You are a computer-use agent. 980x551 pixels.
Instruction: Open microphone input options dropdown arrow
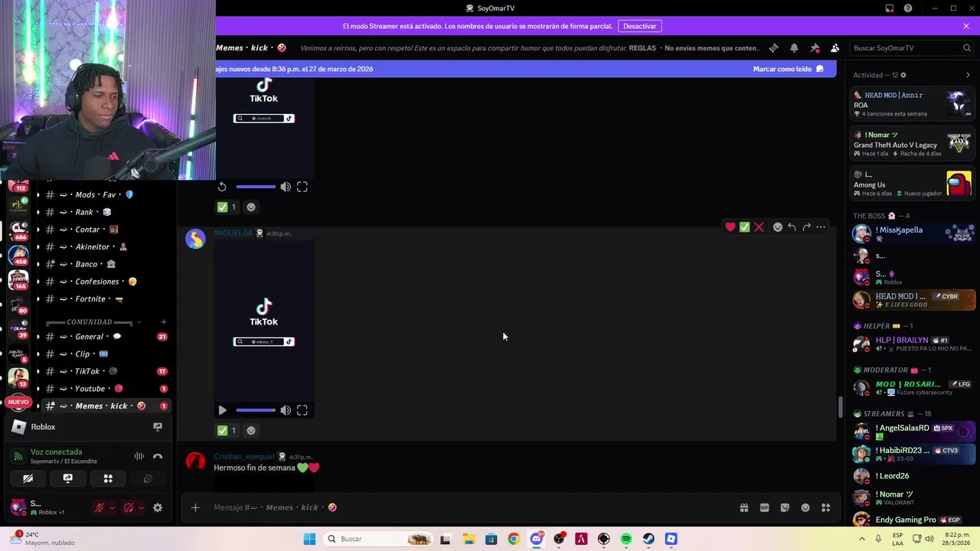(x=112, y=507)
